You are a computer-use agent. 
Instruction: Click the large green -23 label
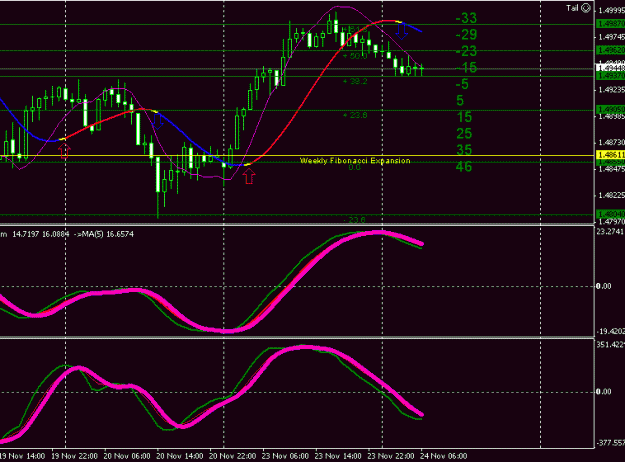466,51
